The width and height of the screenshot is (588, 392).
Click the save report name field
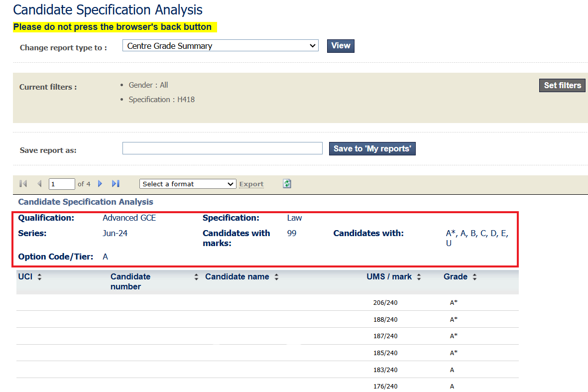[x=222, y=148]
